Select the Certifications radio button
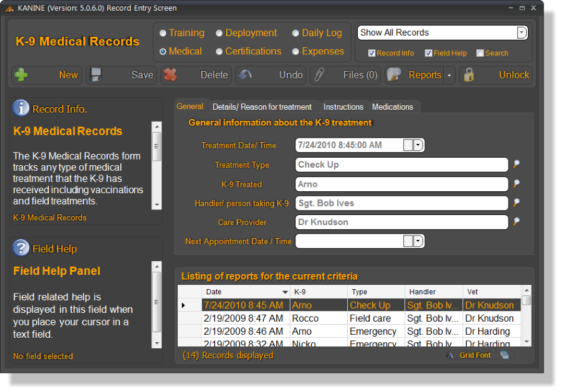Image resolution: width=561 pixels, height=392 pixels. 219,52
